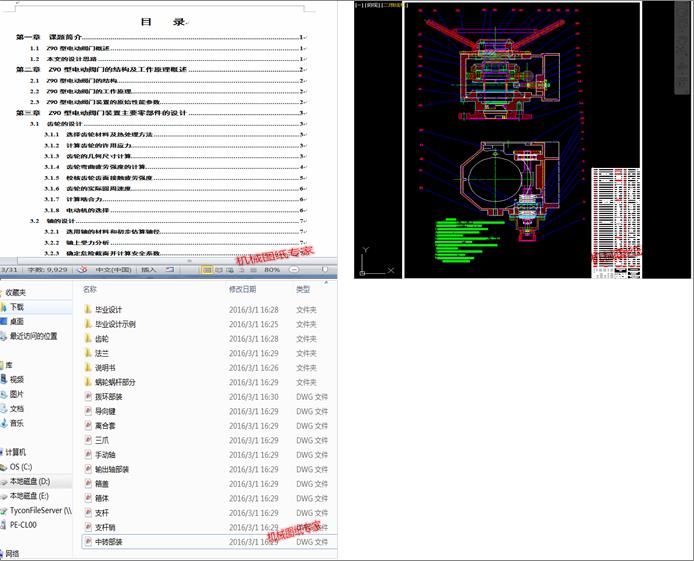The height and width of the screenshot is (561, 694).
Task: Click the 俯视 view control in AutoCAD
Action: pyautogui.click(x=372, y=5)
